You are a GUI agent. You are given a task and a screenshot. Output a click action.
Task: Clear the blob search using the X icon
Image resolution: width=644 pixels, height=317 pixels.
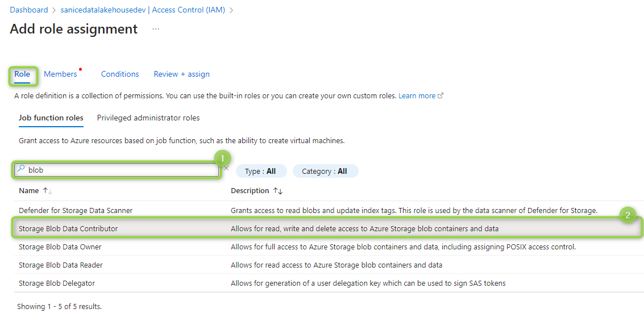(x=226, y=168)
